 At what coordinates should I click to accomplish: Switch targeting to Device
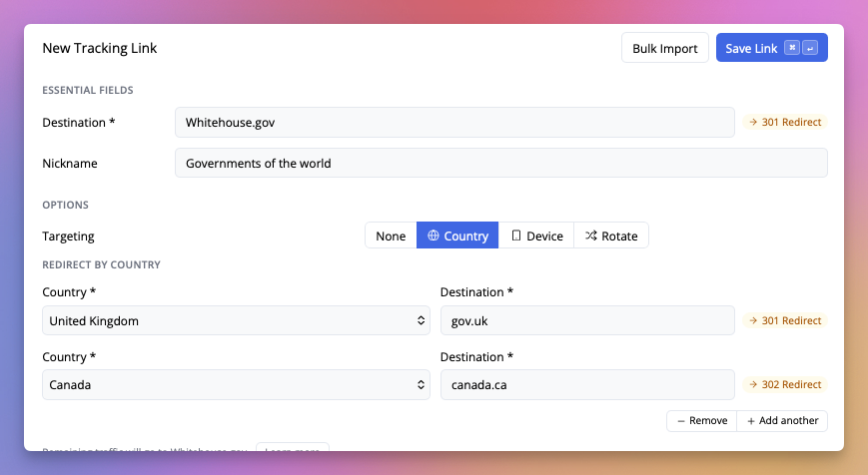(536, 236)
